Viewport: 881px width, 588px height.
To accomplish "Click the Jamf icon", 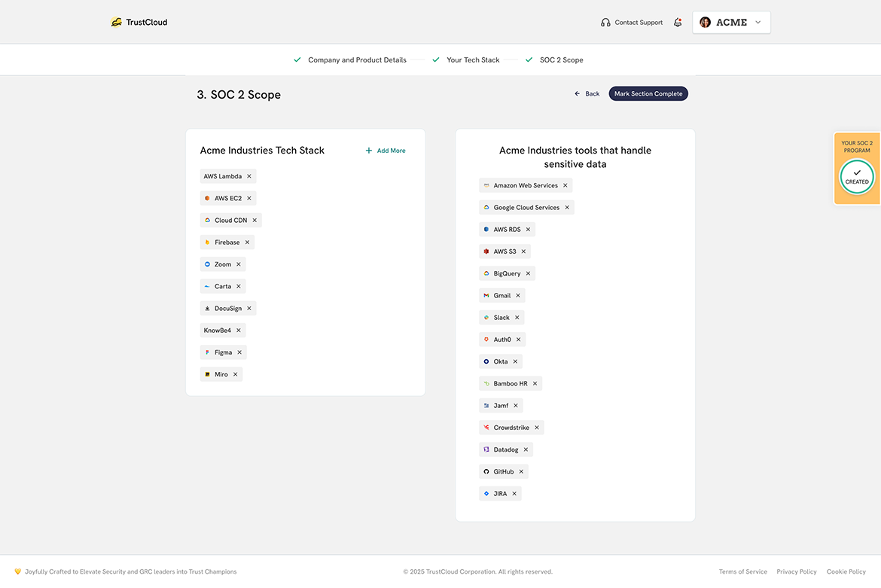I will pos(486,406).
